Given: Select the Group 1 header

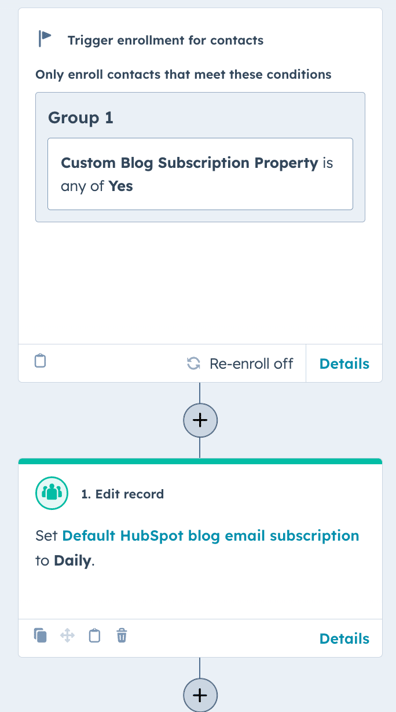Looking at the screenshot, I should pos(81,118).
